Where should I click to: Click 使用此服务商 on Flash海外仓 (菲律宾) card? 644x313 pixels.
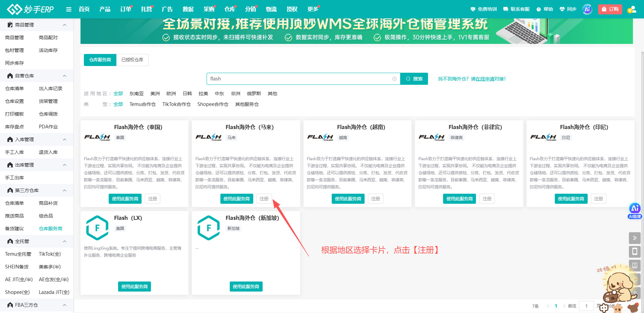[460, 199]
